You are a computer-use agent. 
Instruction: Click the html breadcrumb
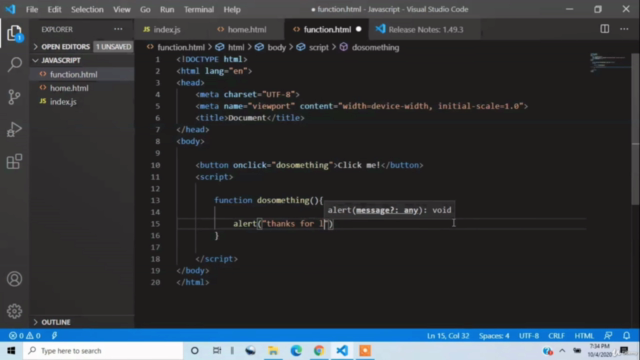(236, 47)
